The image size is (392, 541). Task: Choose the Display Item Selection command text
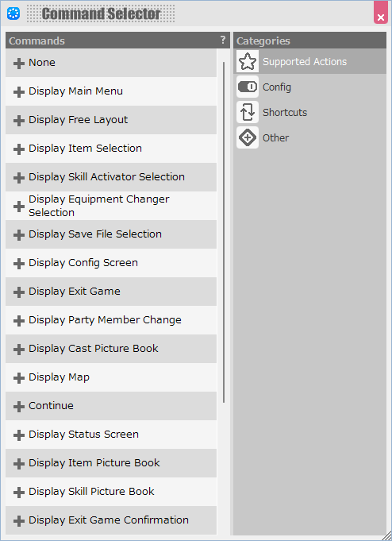pyautogui.click(x=85, y=149)
